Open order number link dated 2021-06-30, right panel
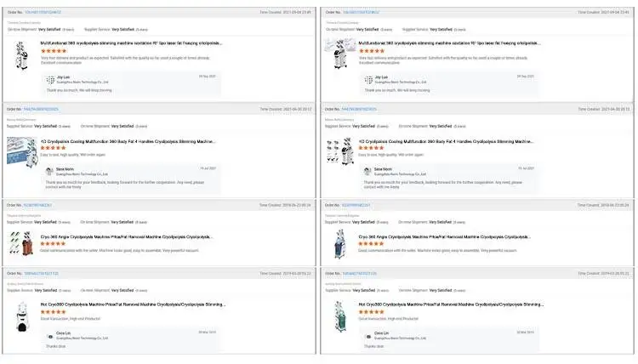638x364 pixels. (360, 110)
